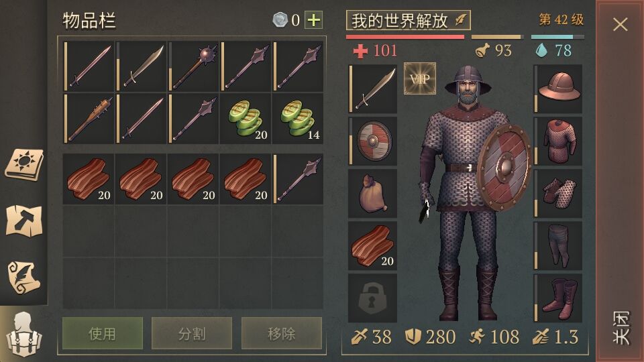The width and height of the screenshot is (644, 362).
Task: Select the equipped chainmail gloves slot
Action: tap(557, 193)
